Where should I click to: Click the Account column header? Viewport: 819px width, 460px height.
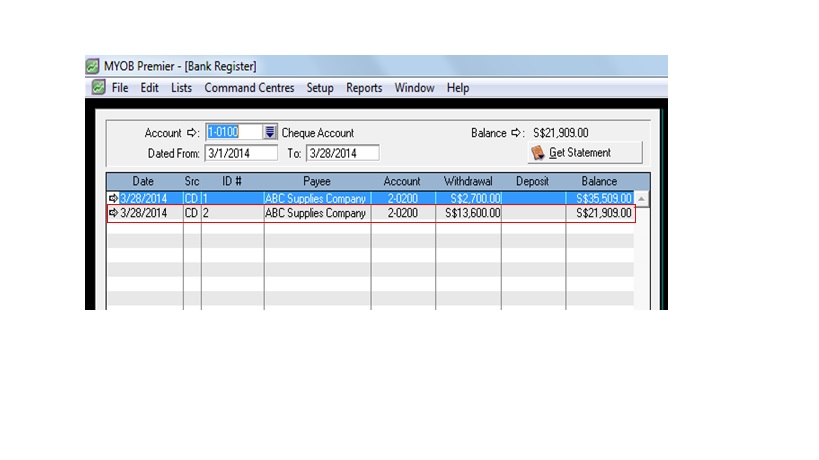tap(402, 181)
